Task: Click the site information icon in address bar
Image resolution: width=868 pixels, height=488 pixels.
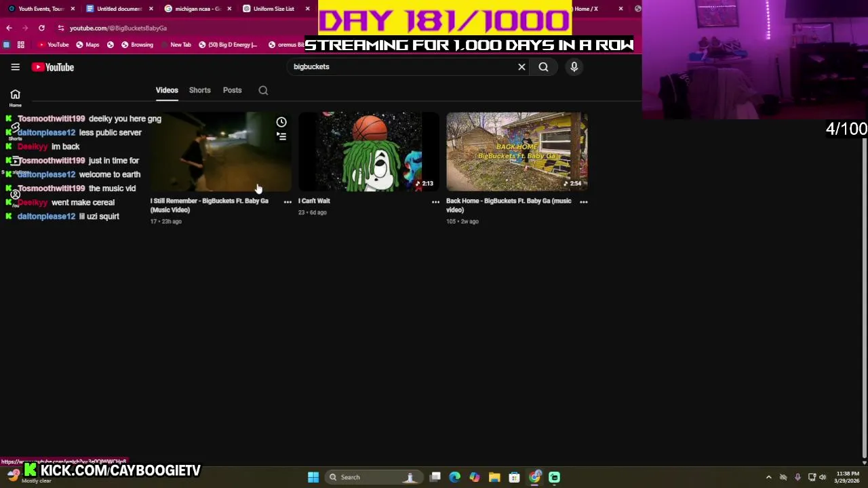Action: click(x=61, y=28)
